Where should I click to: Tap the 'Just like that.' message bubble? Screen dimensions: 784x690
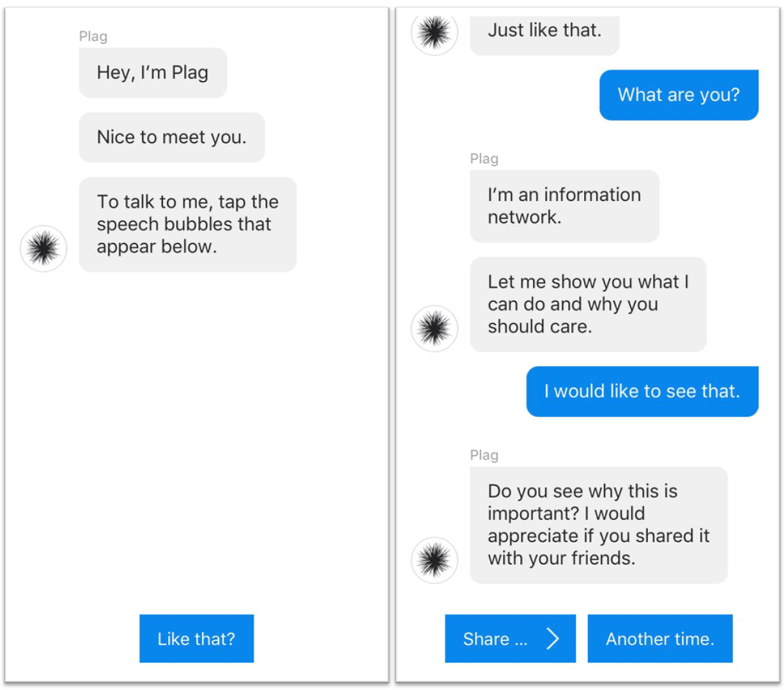544,32
